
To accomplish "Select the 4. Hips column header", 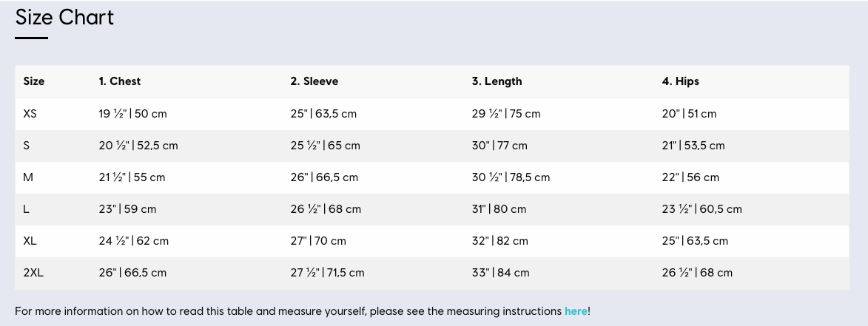I will 680,81.
